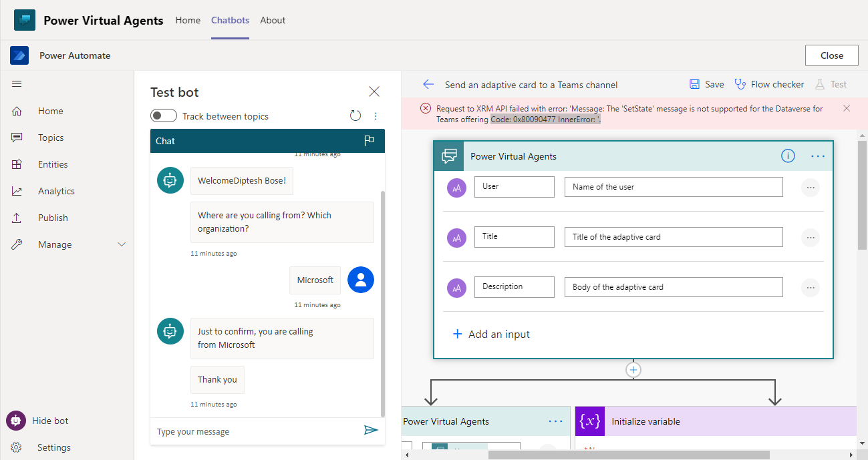The height and width of the screenshot is (460, 868).
Task: Click flow title Send an adaptive card
Action: tap(531, 85)
